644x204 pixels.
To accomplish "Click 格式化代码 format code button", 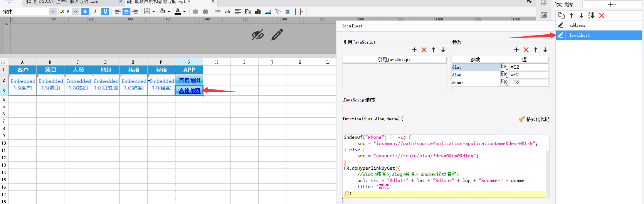I will pyautogui.click(x=534, y=119).
